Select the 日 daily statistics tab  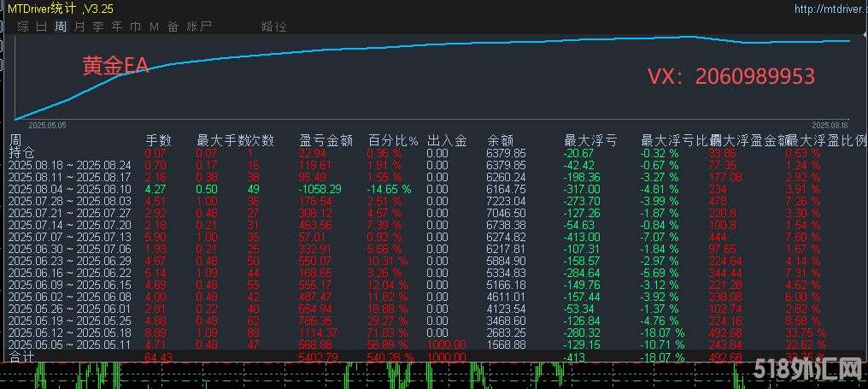click(42, 27)
